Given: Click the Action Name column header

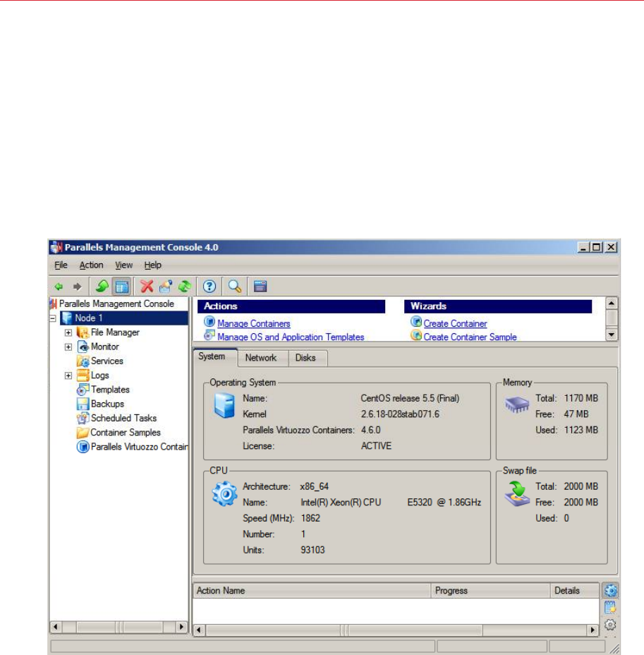Looking at the screenshot, I should 312,591.
